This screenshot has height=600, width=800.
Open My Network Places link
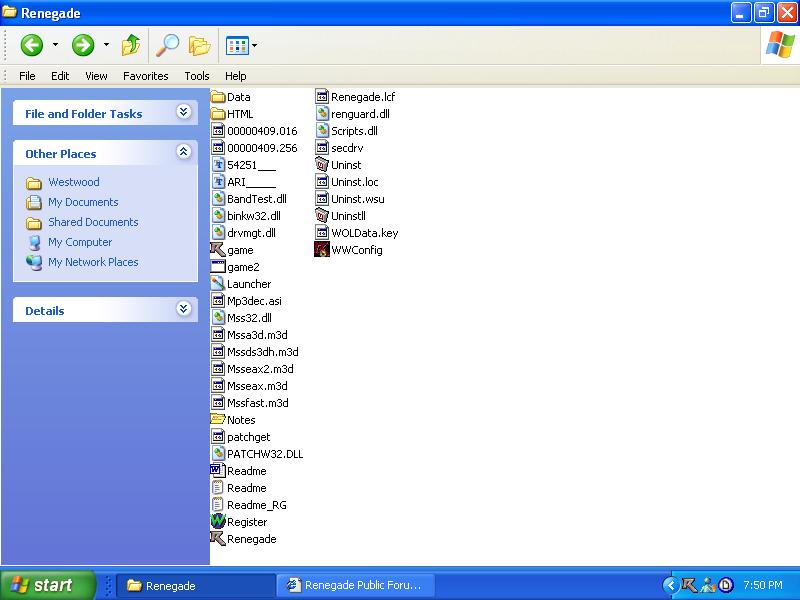click(93, 262)
